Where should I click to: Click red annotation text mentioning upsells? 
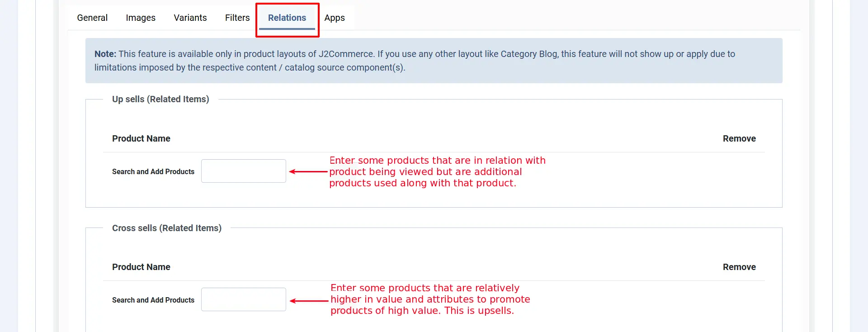(x=430, y=299)
